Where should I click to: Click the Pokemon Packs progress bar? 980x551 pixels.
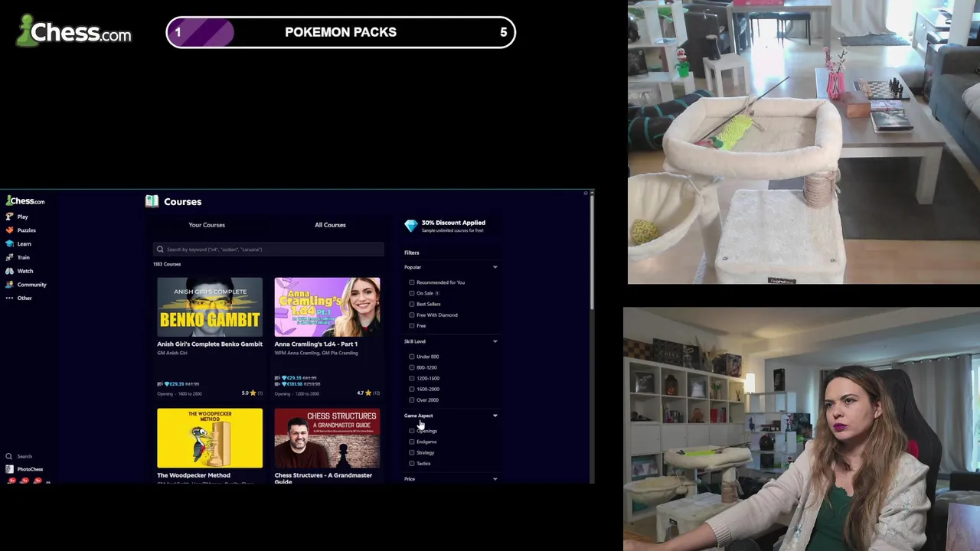coord(341,32)
